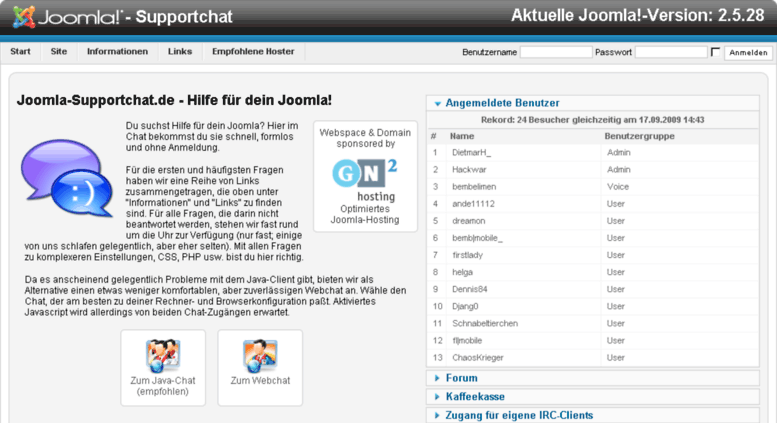Select user fljmobile in the list
This screenshot has width=777, height=423.
point(467,340)
